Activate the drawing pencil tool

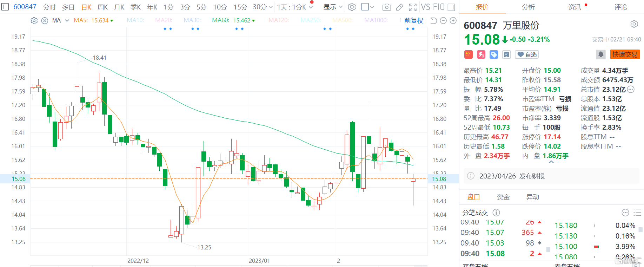pos(399,7)
